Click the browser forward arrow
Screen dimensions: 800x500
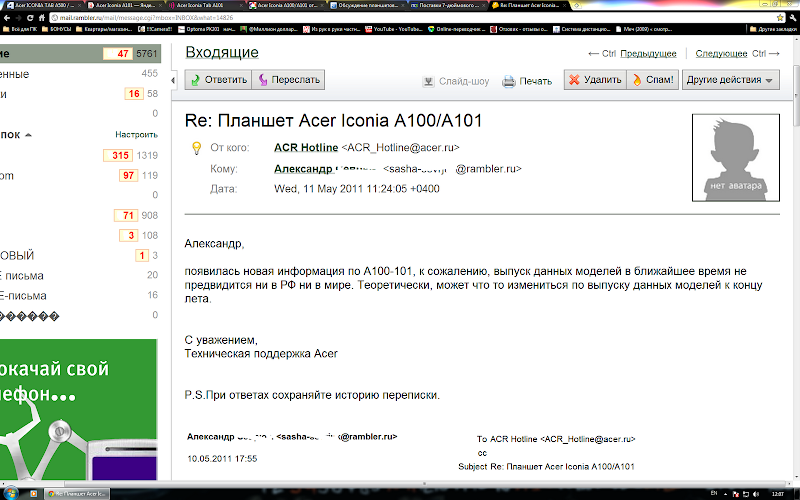click(x=18, y=18)
